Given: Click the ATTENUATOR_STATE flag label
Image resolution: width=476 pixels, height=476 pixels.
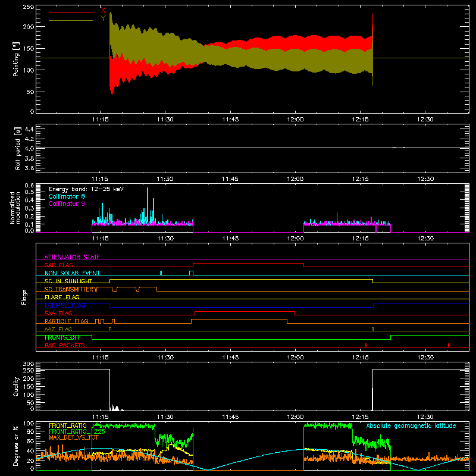Looking at the screenshot, I should (72, 257).
